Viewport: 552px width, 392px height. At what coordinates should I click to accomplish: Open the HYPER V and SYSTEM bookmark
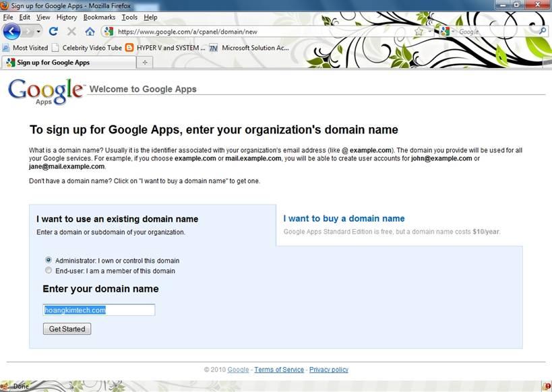click(x=165, y=48)
